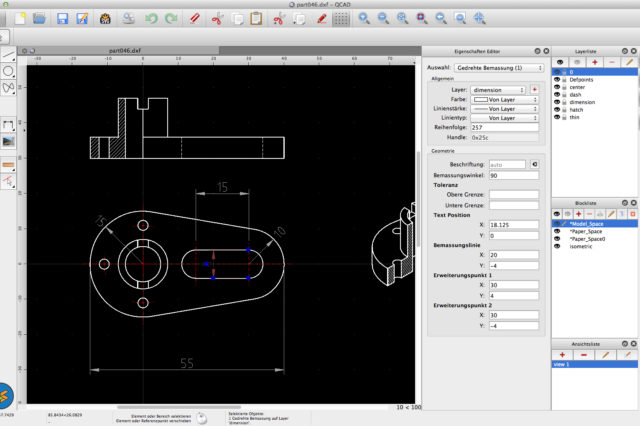Click the Save file icon in toolbar

click(63, 18)
